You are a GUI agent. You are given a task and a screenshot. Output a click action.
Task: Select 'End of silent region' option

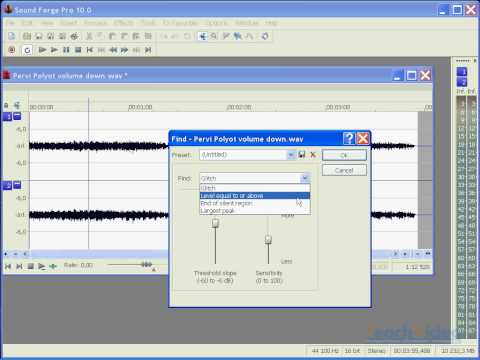255,203
